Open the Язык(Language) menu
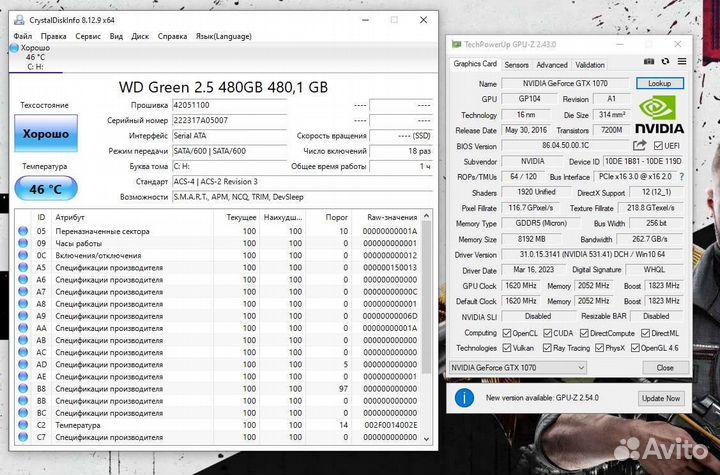This screenshot has width=720, height=475. pyautogui.click(x=224, y=36)
